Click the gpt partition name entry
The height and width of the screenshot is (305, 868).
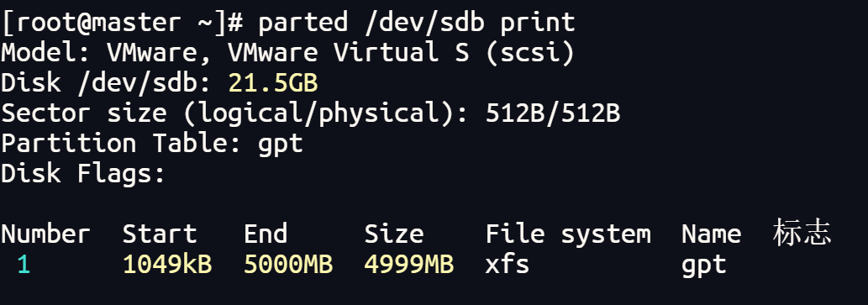coord(704,266)
